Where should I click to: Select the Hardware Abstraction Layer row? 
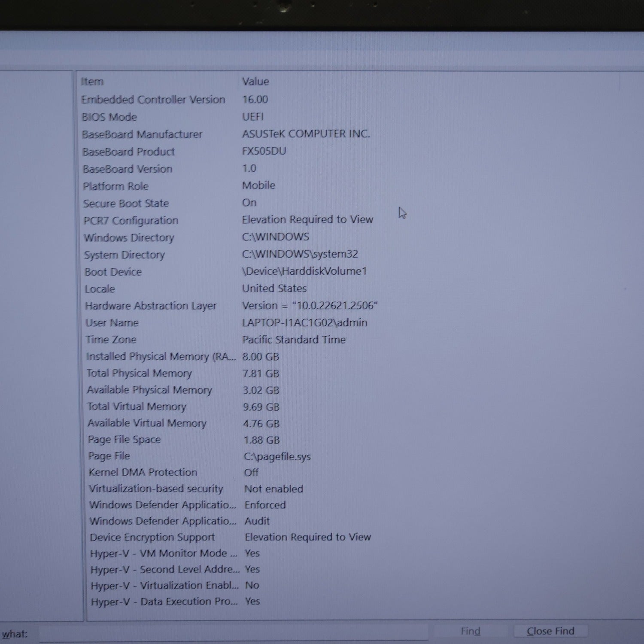coord(151,306)
